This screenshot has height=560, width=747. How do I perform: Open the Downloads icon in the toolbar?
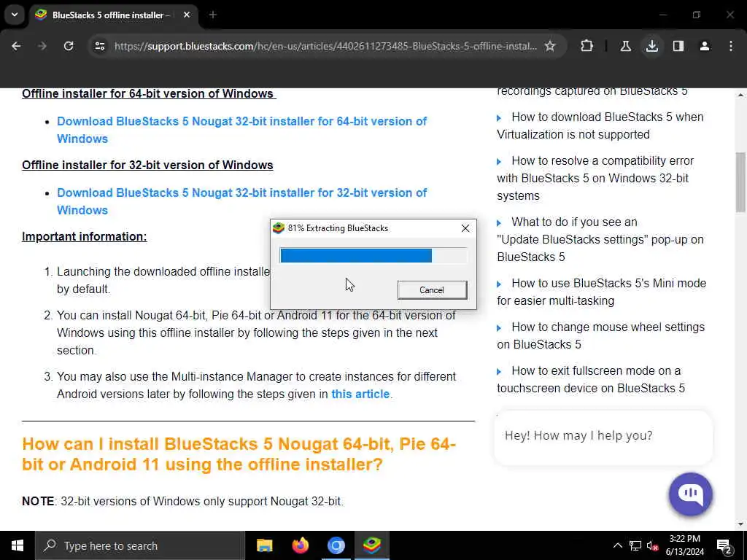coord(651,46)
